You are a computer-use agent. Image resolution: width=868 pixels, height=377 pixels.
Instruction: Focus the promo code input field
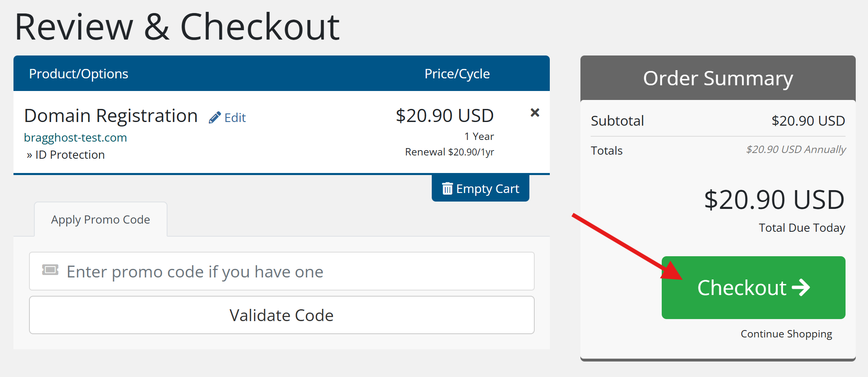[x=286, y=271]
